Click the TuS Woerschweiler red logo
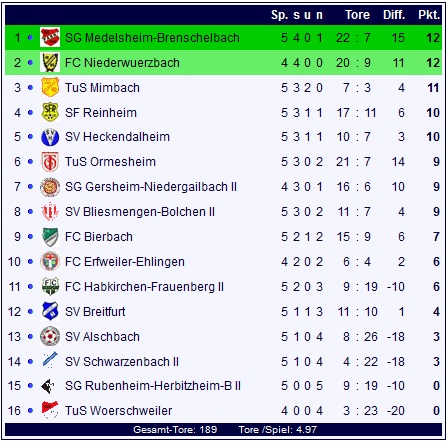 coord(50,410)
